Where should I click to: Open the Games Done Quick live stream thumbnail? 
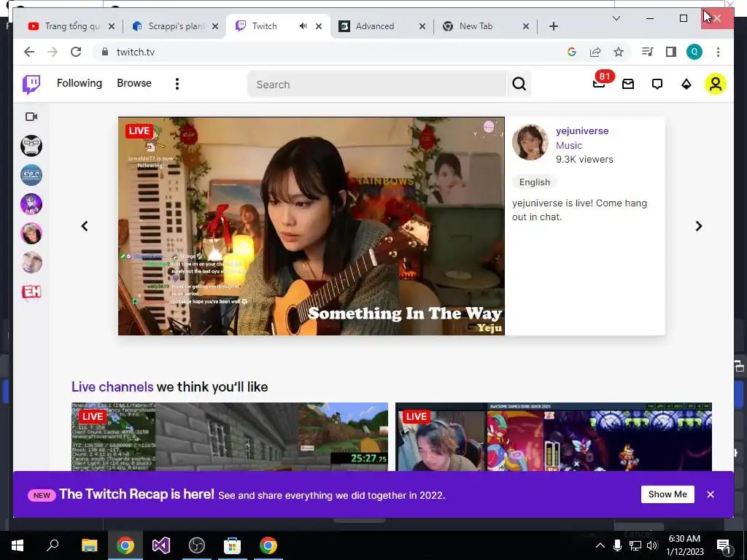pos(554,437)
